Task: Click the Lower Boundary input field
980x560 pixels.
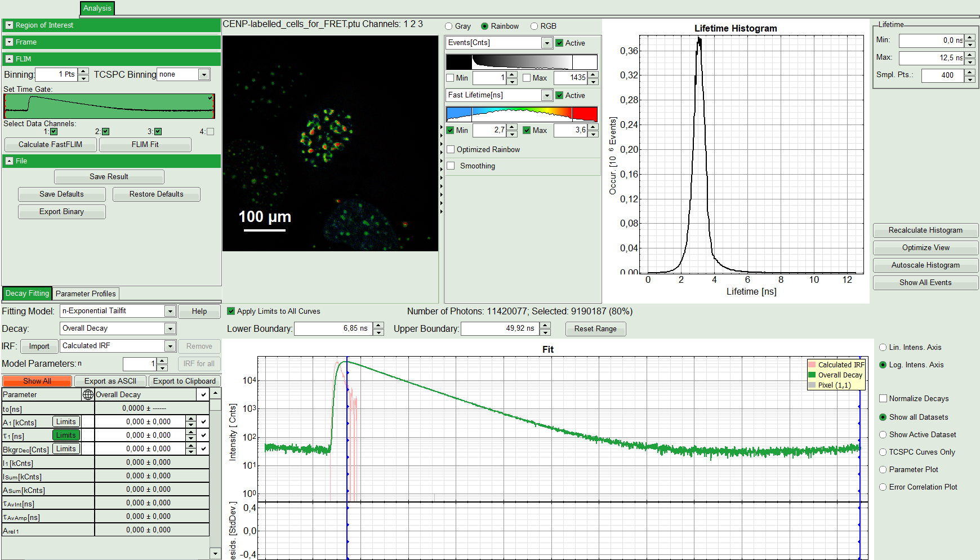Action: (332, 328)
